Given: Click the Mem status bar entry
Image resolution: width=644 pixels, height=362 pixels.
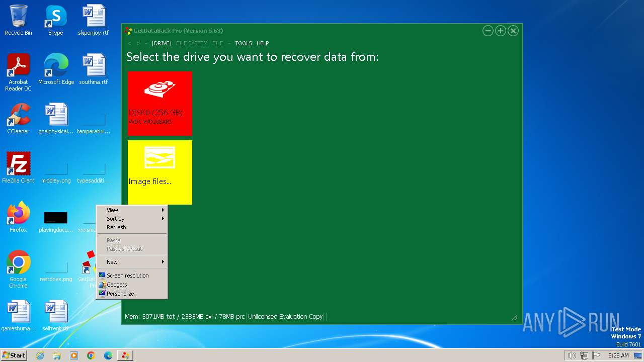Looking at the screenshot, I should (x=185, y=317).
